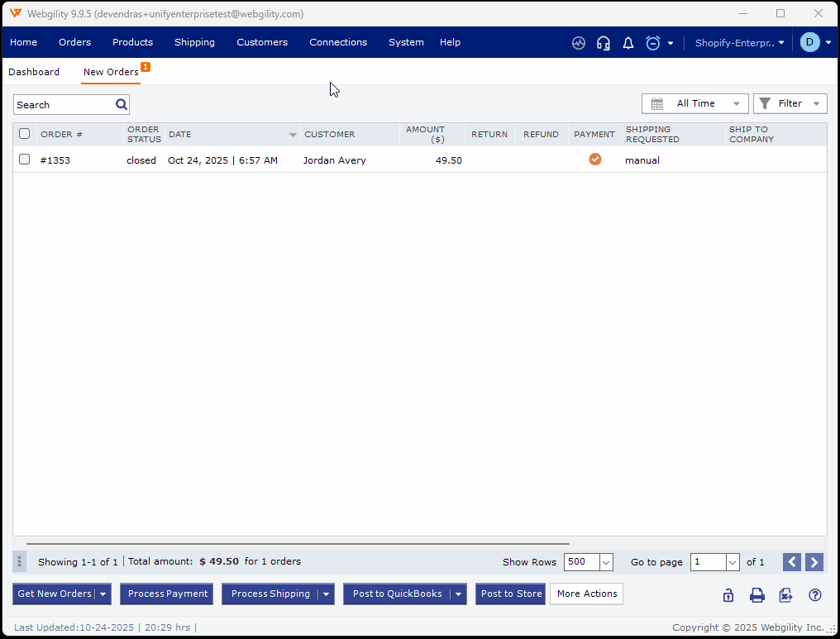840x639 pixels.
Task: Click the printer icon
Action: (x=756, y=595)
